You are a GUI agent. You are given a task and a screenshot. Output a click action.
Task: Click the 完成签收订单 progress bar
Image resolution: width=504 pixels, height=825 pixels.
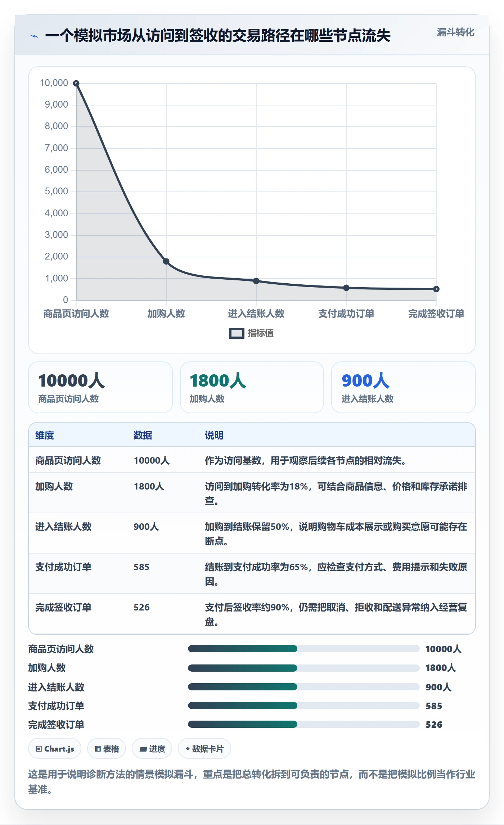pos(303,724)
